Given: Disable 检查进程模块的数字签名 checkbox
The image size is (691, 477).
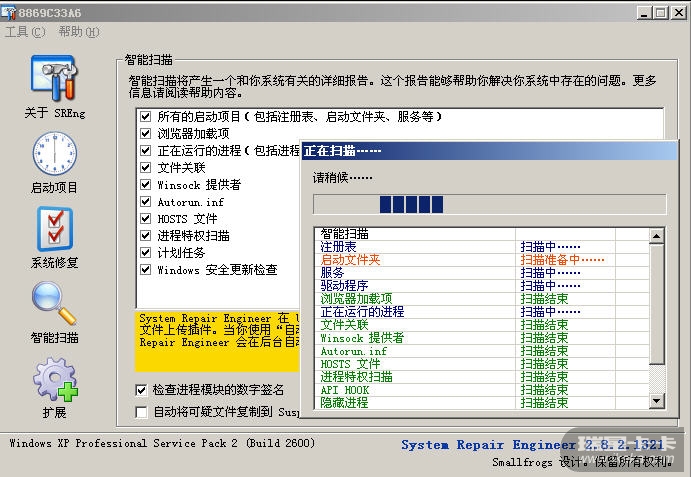Looking at the screenshot, I should click(x=141, y=390).
